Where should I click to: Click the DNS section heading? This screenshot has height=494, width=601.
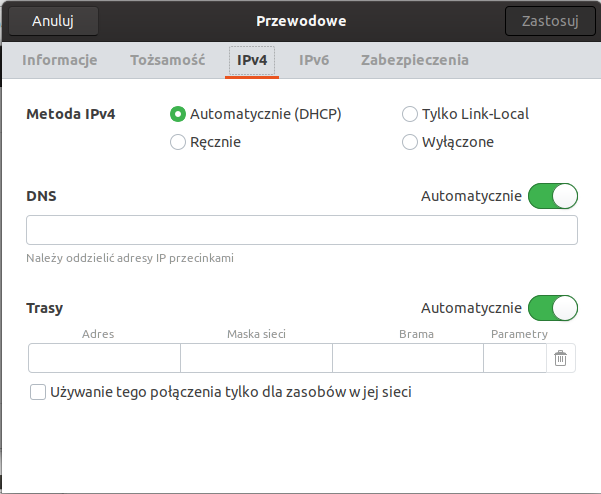pyautogui.click(x=41, y=196)
